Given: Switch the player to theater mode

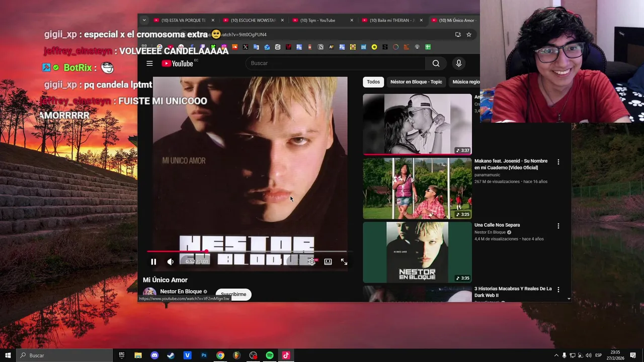Looking at the screenshot, I should [328, 261].
